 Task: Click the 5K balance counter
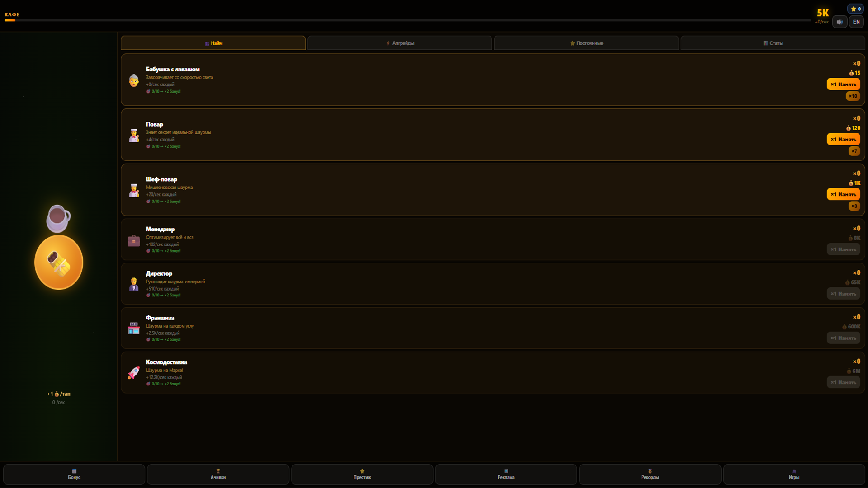(x=823, y=13)
